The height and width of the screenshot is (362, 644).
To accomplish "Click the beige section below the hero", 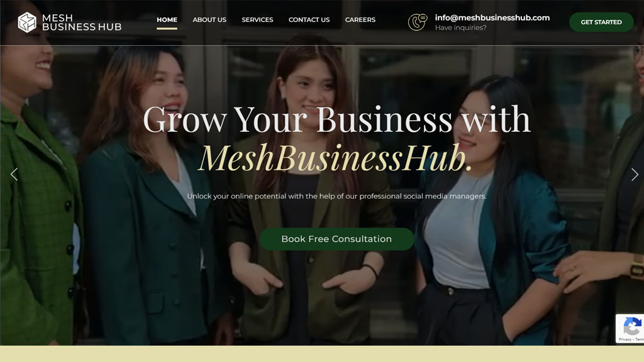I will pyautogui.click(x=322, y=354).
